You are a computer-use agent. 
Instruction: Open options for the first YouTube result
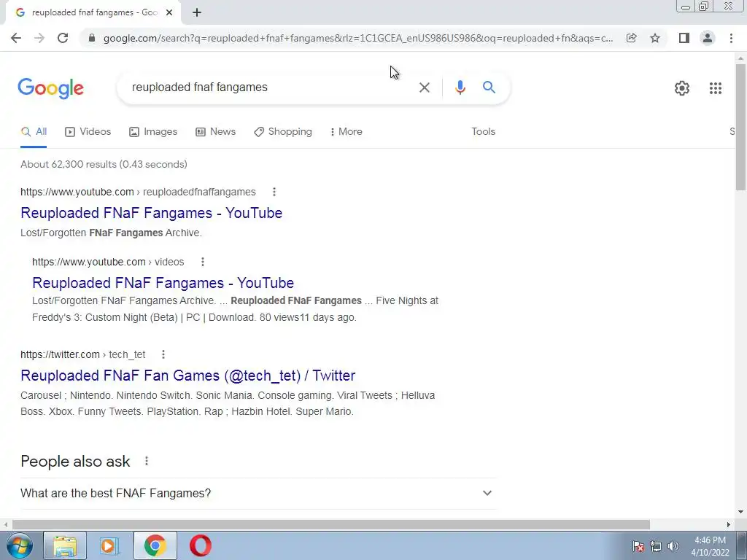pyautogui.click(x=274, y=192)
